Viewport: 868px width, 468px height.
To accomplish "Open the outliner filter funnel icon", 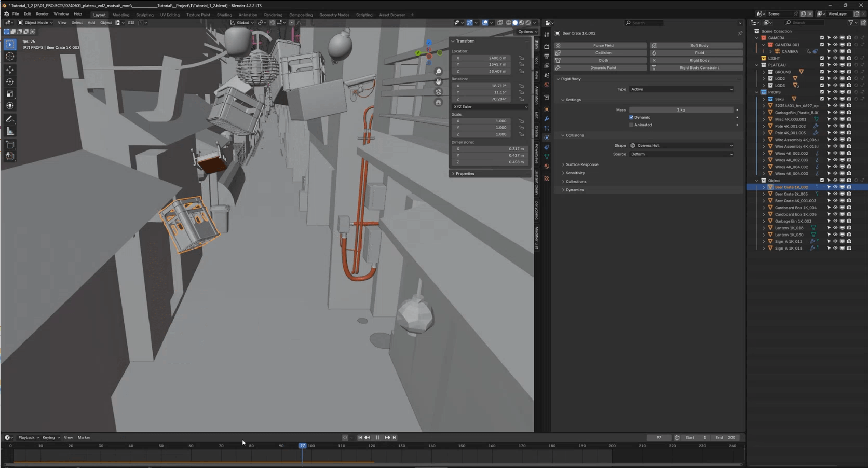I will pyautogui.click(x=850, y=23).
